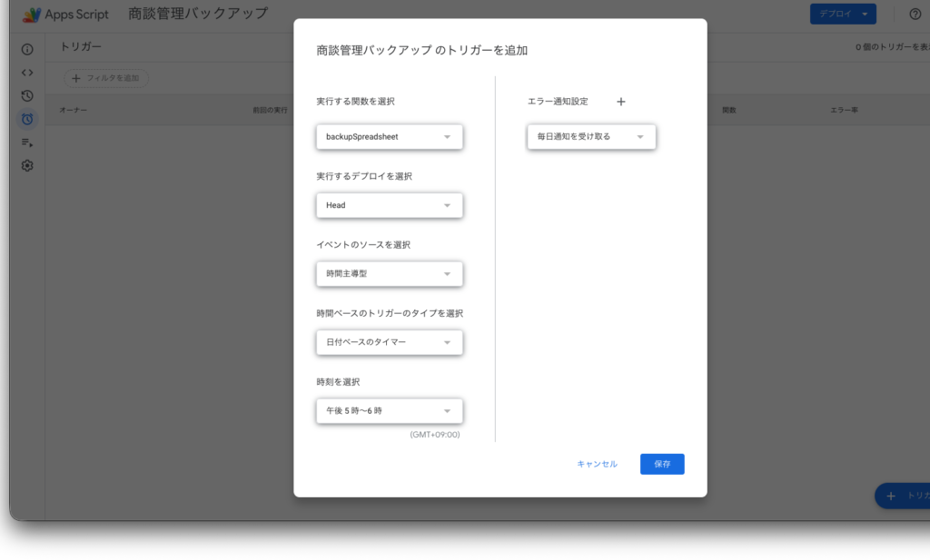Viewport: 930px width, 560px height.
Task: Open the Executions list icon in sidebar
Action: click(x=27, y=142)
